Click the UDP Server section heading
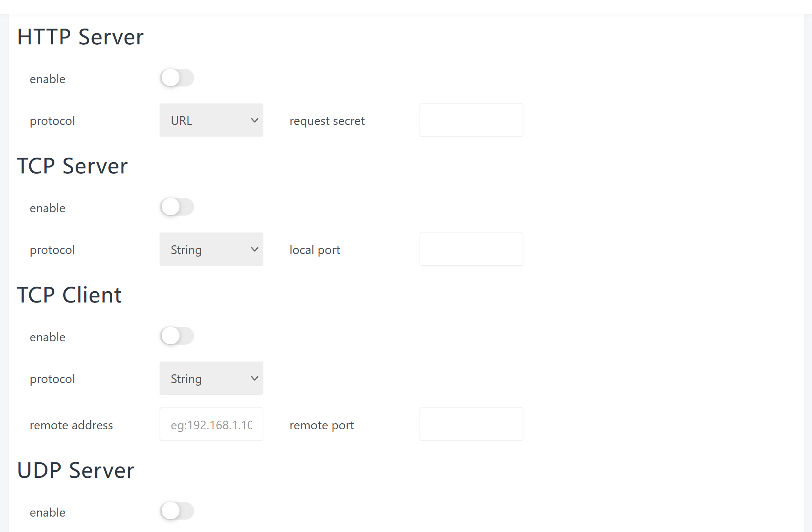Screen dimensions: 812x532 [x=76, y=470]
